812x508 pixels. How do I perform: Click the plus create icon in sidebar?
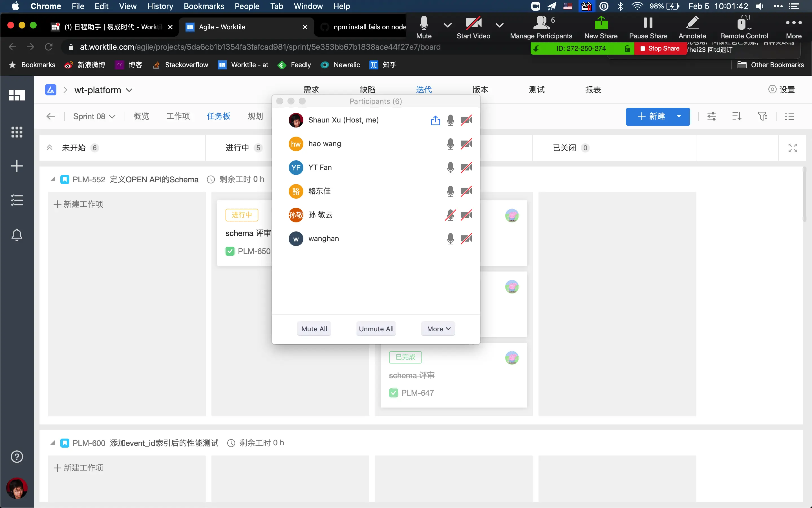tap(17, 166)
